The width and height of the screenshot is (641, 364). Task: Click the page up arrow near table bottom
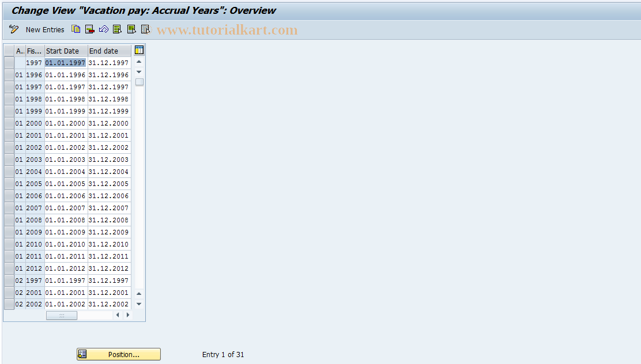pyautogui.click(x=139, y=294)
